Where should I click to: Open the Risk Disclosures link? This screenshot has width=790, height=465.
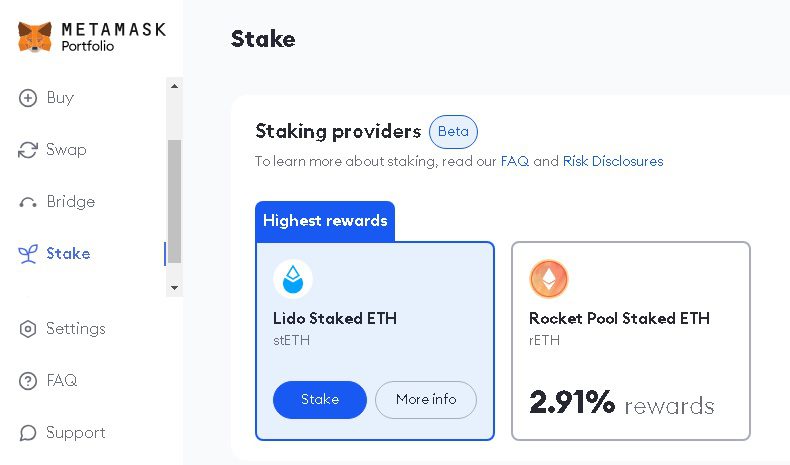click(612, 161)
